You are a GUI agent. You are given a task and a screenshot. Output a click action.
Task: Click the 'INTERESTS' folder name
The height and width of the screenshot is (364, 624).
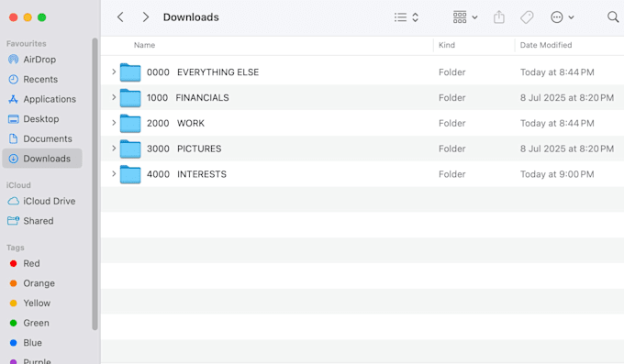coord(201,174)
